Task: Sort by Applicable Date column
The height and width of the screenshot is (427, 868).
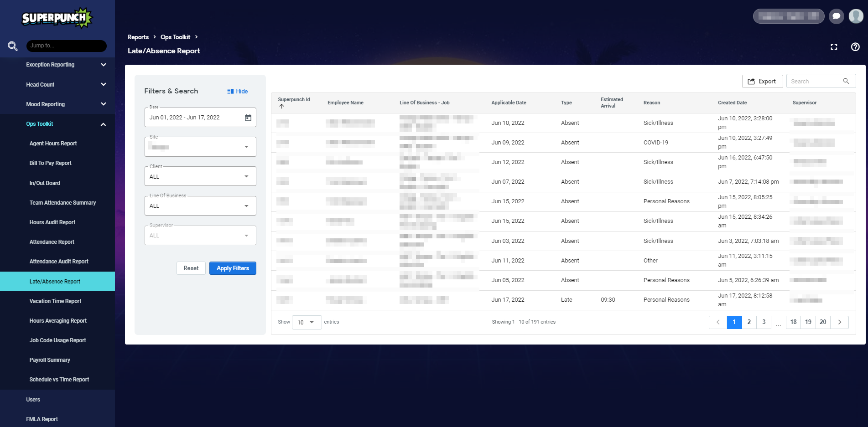Action: coord(509,103)
